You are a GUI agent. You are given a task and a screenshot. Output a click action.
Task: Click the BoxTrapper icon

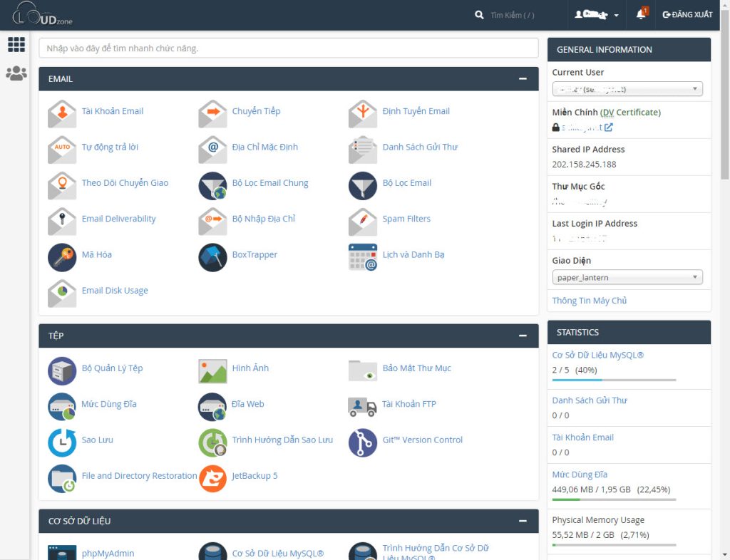[212, 256]
